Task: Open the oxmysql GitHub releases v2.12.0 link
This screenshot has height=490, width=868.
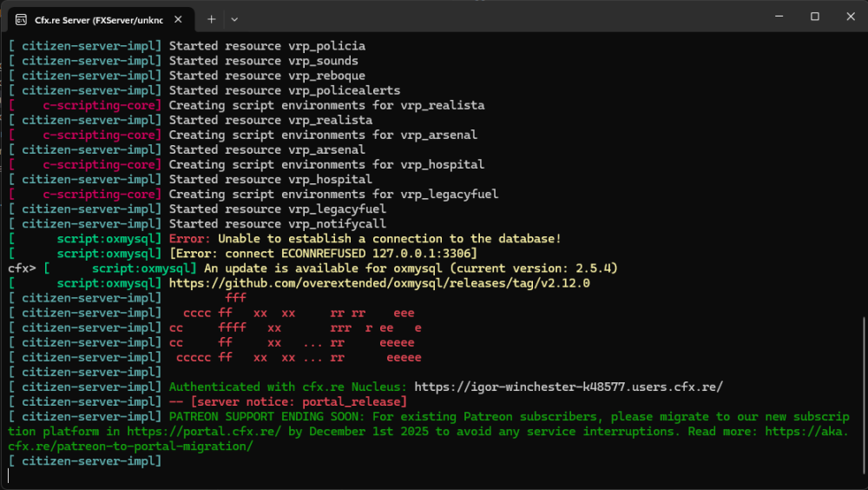Action: [379, 283]
